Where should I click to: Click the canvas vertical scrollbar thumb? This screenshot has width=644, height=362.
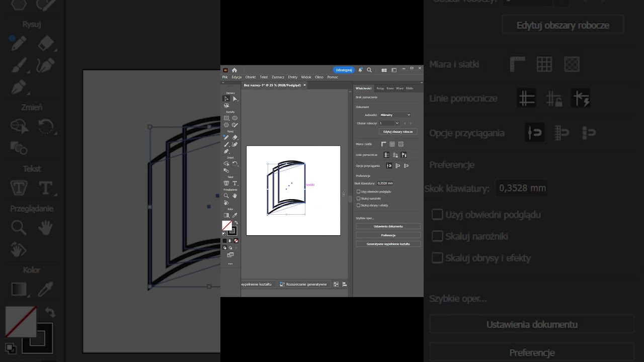point(350,199)
